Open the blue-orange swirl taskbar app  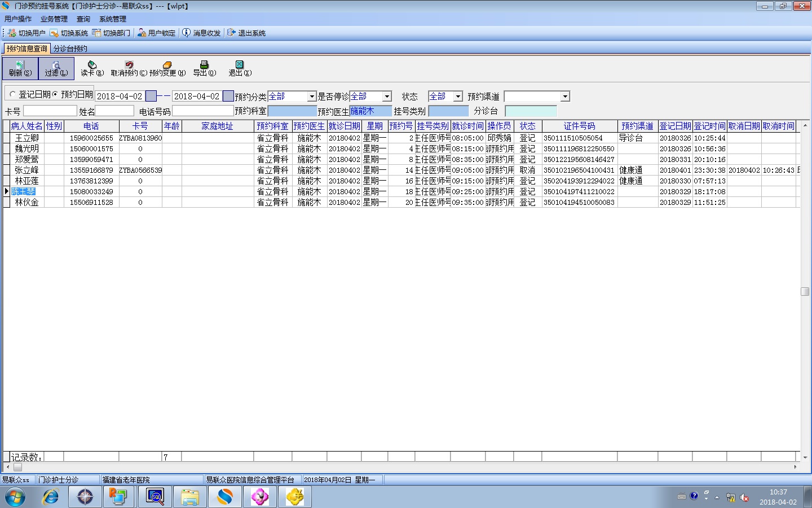(225, 497)
